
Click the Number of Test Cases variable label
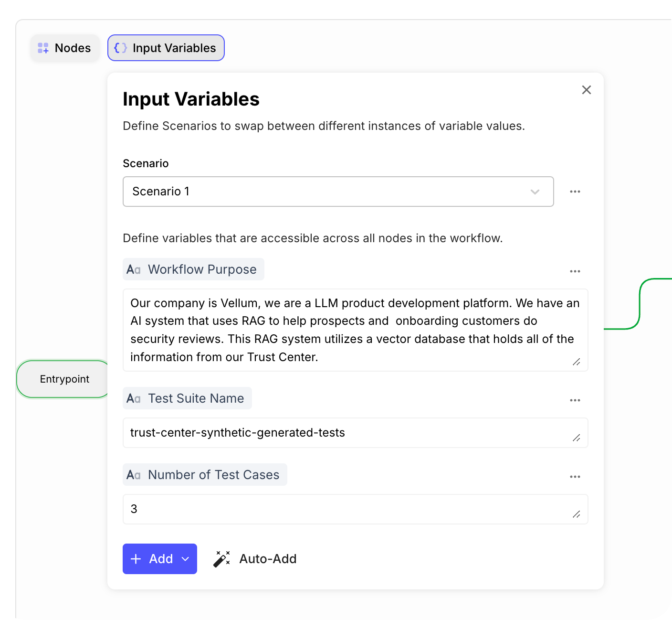pos(213,475)
